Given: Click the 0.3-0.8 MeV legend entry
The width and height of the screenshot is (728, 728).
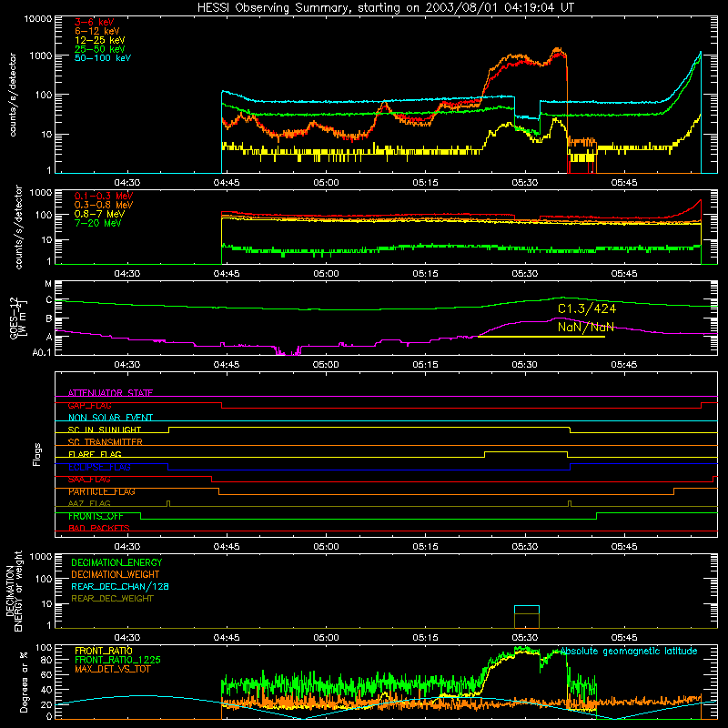Looking at the screenshot, I should [x=104, y=205].
